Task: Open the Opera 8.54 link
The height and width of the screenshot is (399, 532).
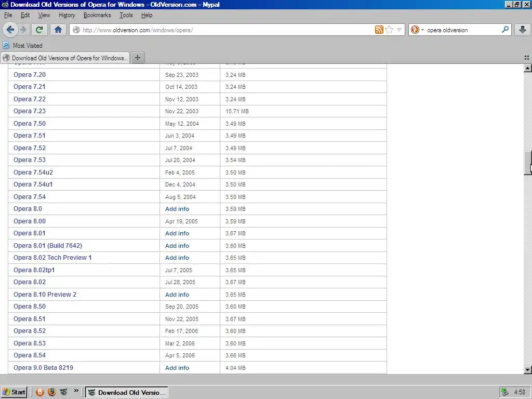Action: (30, 355)
